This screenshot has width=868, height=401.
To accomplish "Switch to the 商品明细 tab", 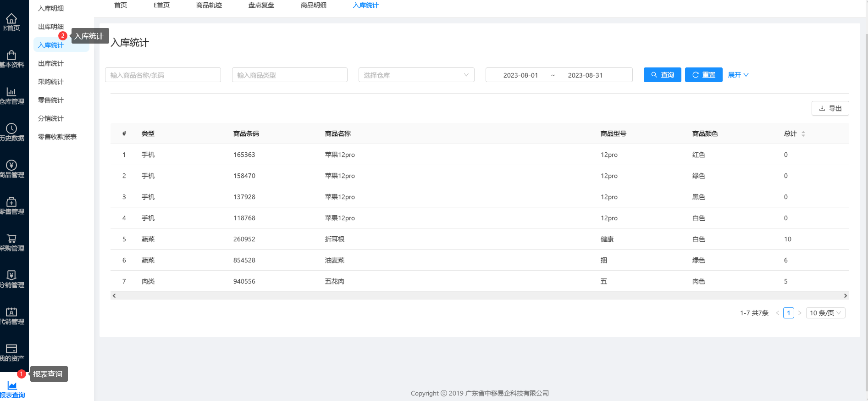I will pyautogui.click(x=314, y=6).
